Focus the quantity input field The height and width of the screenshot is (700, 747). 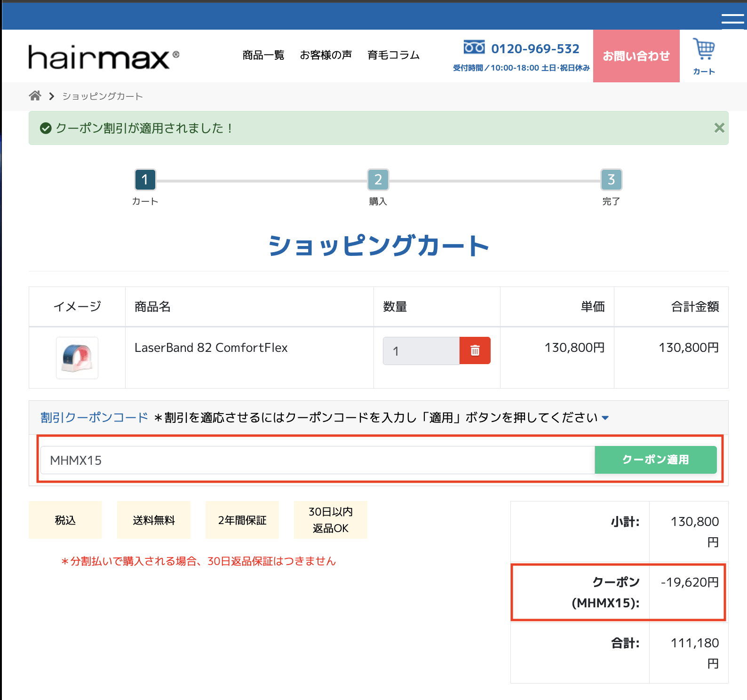(x=421, y=351)
